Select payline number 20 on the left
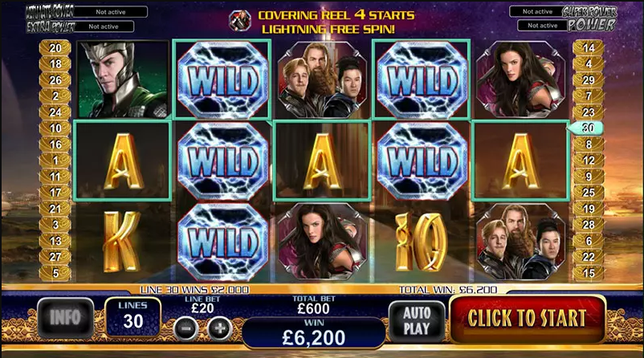This screenshot has height=358, width=644. [x=55, y=48]
